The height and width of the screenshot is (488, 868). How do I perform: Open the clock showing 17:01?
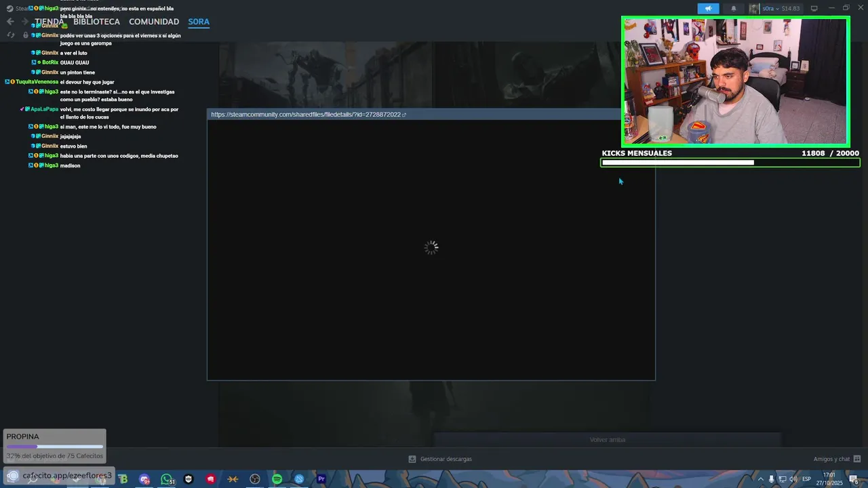point(829,479)
